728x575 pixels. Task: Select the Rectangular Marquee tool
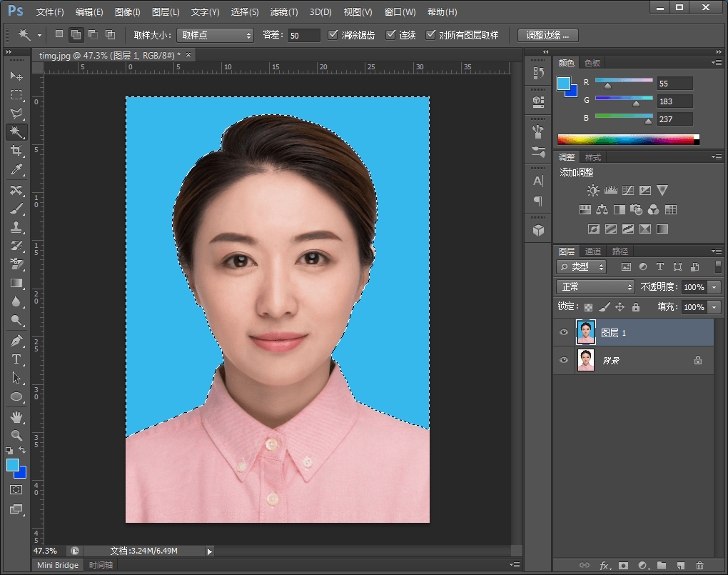pos(16,95)
